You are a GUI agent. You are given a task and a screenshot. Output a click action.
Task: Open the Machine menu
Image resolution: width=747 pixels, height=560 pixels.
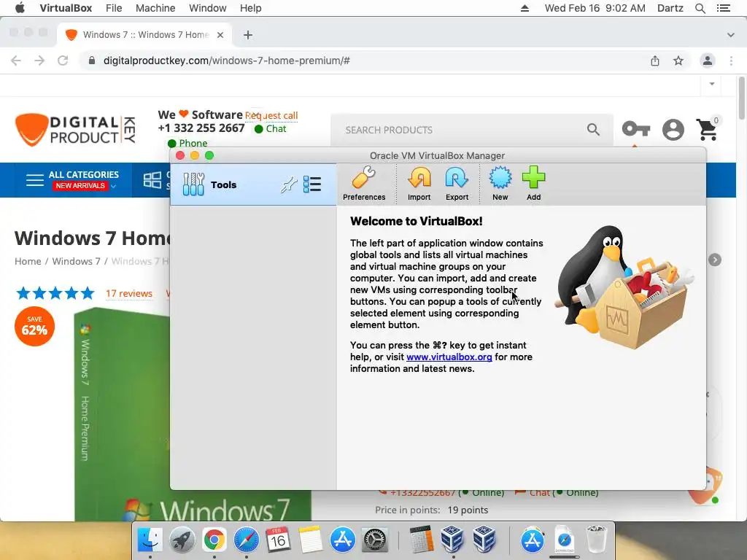155,8
